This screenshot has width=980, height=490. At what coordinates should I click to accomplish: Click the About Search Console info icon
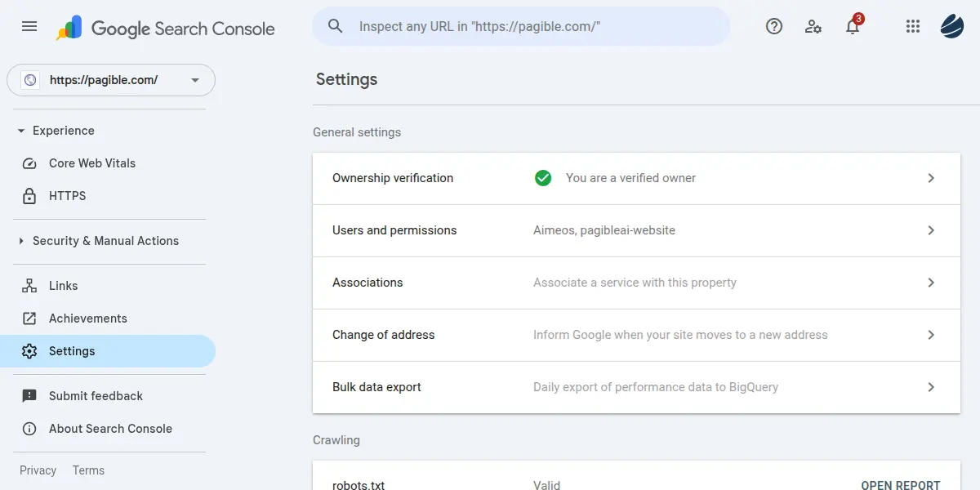pos(29,429)
